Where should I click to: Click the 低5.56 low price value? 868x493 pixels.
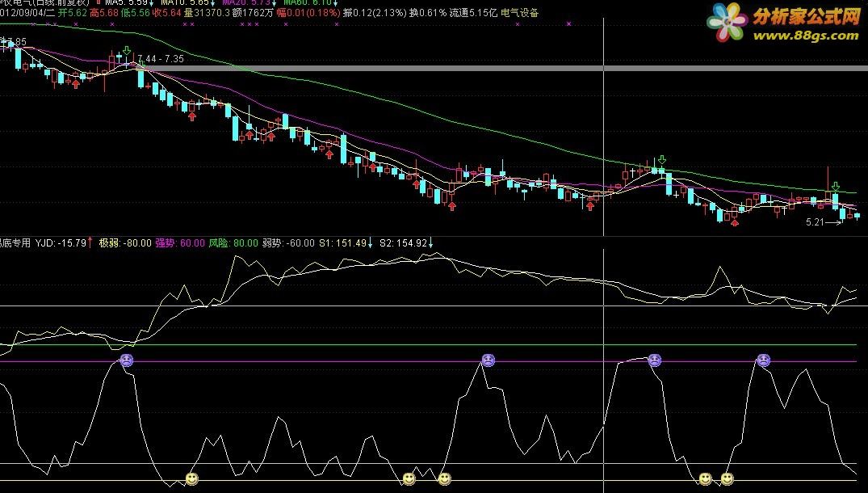[x=136, y=12]
